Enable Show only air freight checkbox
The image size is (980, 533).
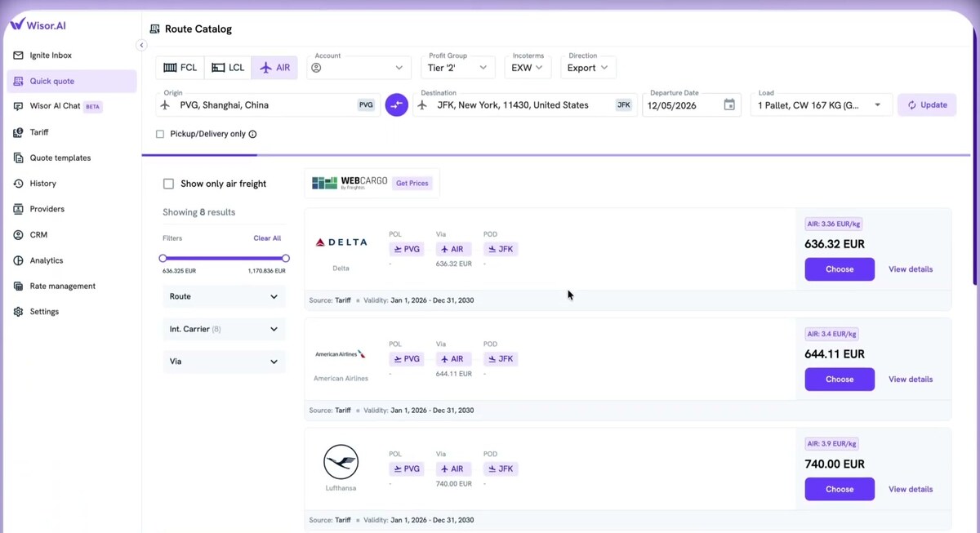pyautogui.click(x=168, y=184)
